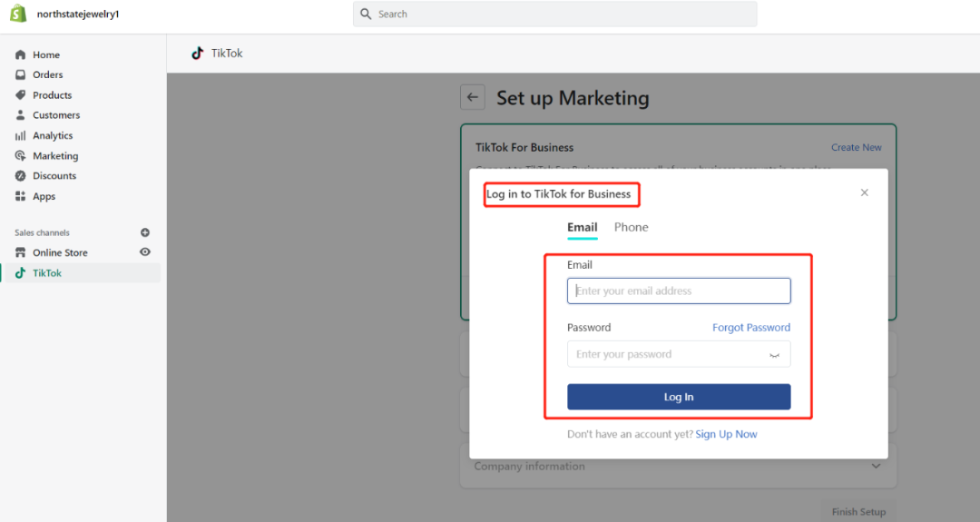Click the Forgot Password link

coord(751,328)
